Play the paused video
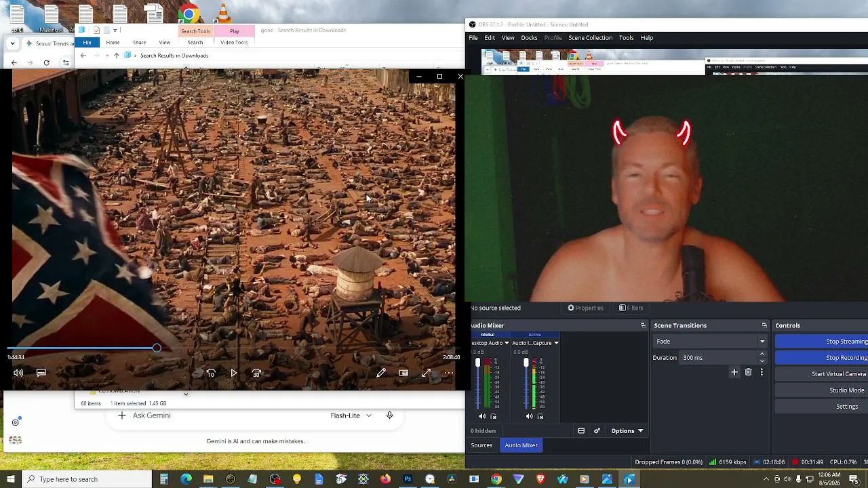This screenshot has width=868, height=488. coord(234,373)
